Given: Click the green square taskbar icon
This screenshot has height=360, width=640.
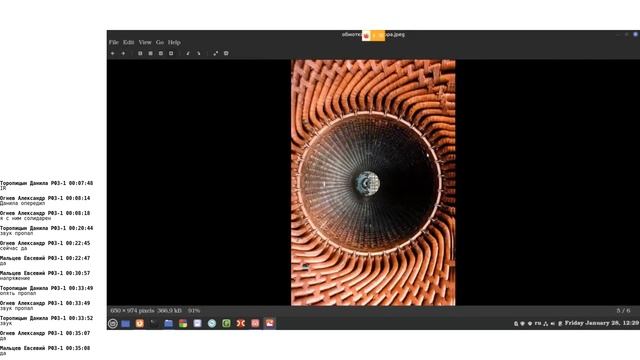Looking at the screenshot, I should 226,324.
